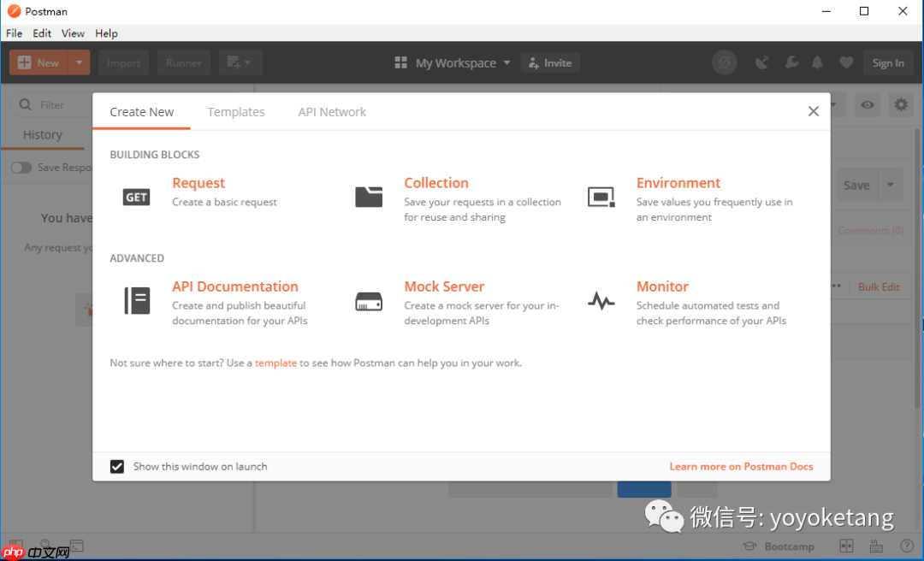
Task: Open the File menu
Action: click(x=15, y=33)
